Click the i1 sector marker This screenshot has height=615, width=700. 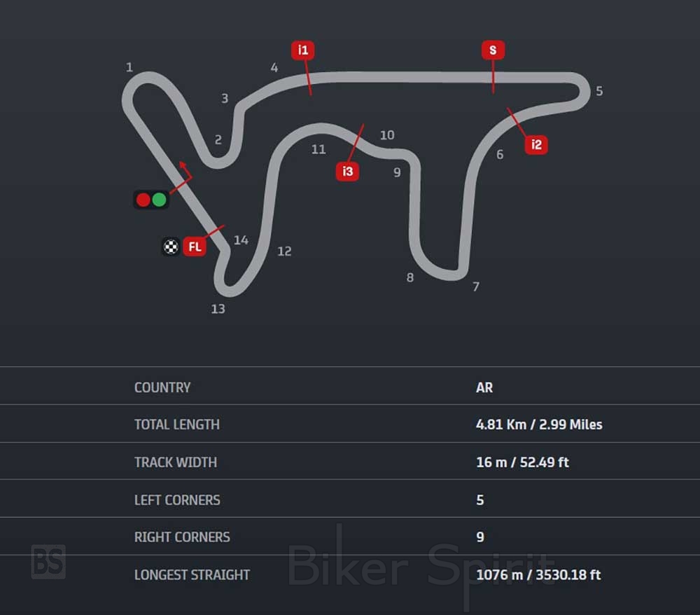pos(302,50)
